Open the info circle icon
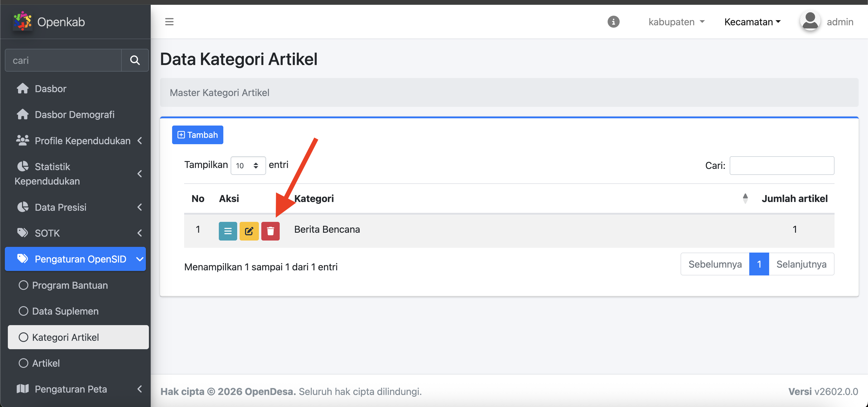Image resolution: width=868 pixels, height=407 pixels. [x=613, y=22]
